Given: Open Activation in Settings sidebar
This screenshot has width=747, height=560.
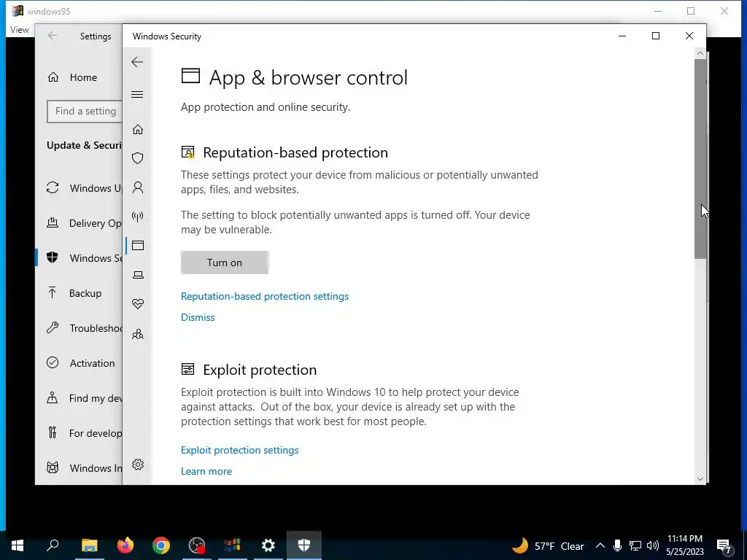Looking at the screenshot, I should pyautogui.click(x=79, y=363).
